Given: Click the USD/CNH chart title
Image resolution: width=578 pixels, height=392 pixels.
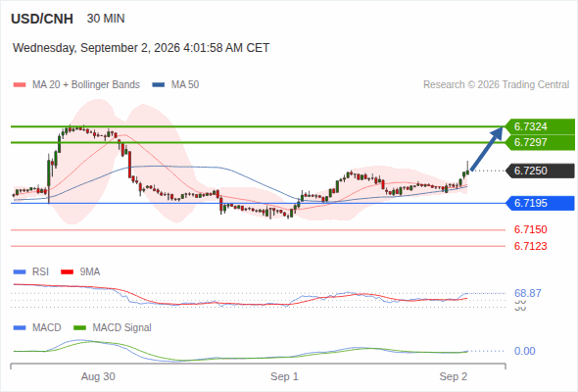Looking at the screenshot, I should pos(42,19).
